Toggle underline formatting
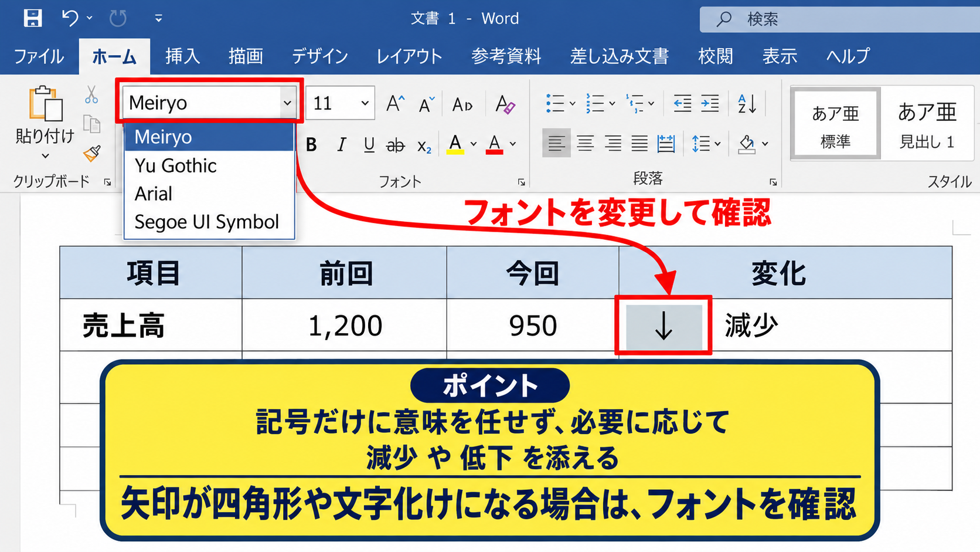980x552 pixels. pos(369,144)
